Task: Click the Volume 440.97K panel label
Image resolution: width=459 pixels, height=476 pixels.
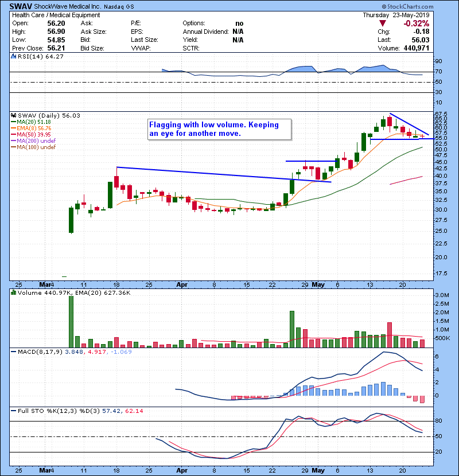Action: 45,293
